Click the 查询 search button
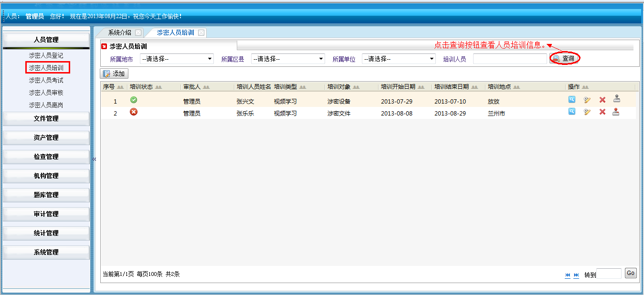This screenshot has width=644, height=295. pyautogui.click(x=565, y=58)
